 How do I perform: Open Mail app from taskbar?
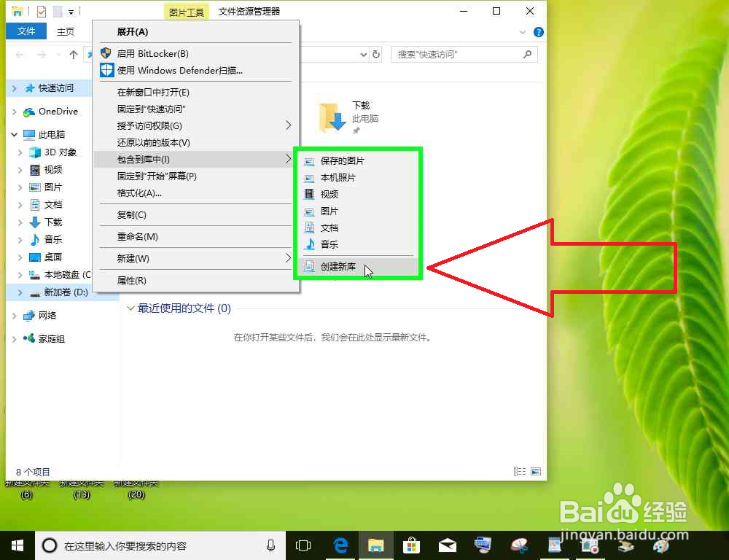tap(448, 545)
